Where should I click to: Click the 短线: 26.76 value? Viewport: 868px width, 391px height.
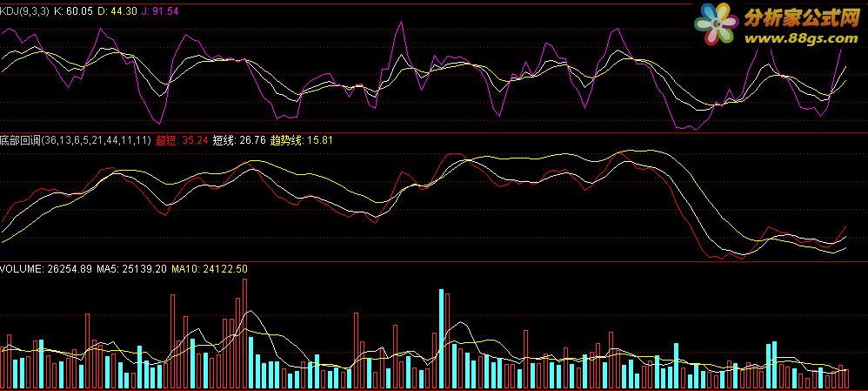(x=240, y=140)
